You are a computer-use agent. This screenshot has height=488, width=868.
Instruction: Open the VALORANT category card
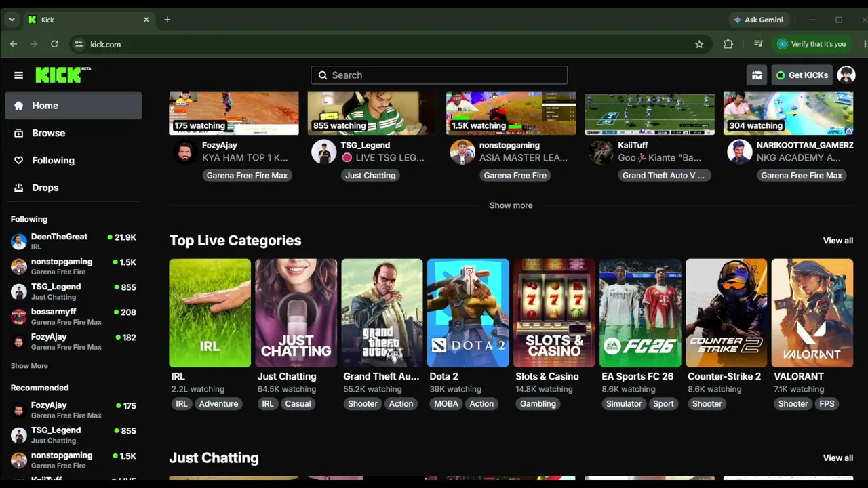[x=812, y=313]
